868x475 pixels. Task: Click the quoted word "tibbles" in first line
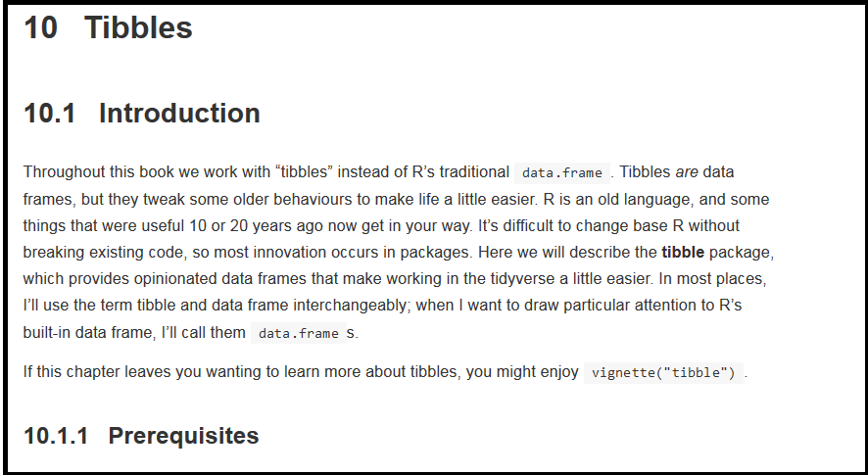pos(308,172)
